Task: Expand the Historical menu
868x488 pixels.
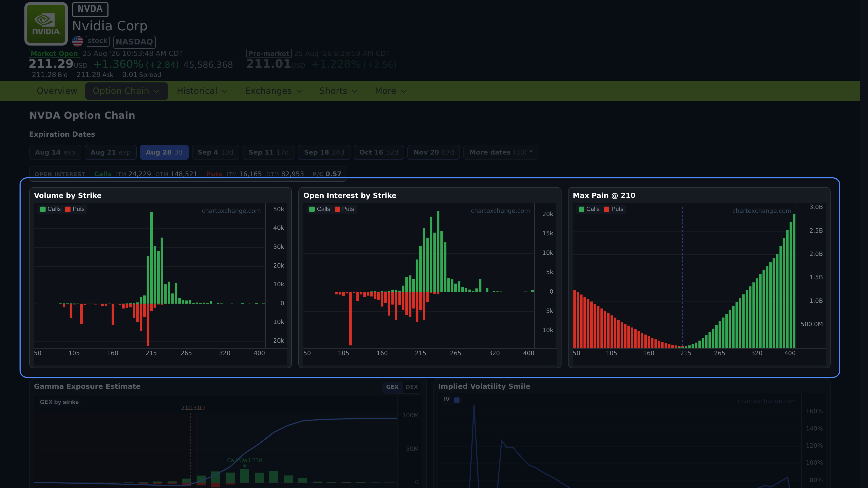Action: coord(202,91)
